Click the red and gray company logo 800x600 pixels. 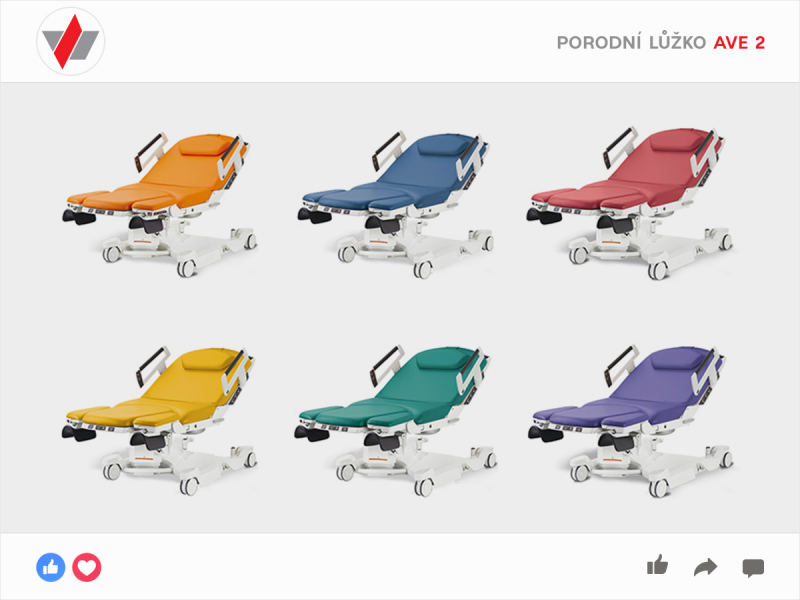pos(70,41)
